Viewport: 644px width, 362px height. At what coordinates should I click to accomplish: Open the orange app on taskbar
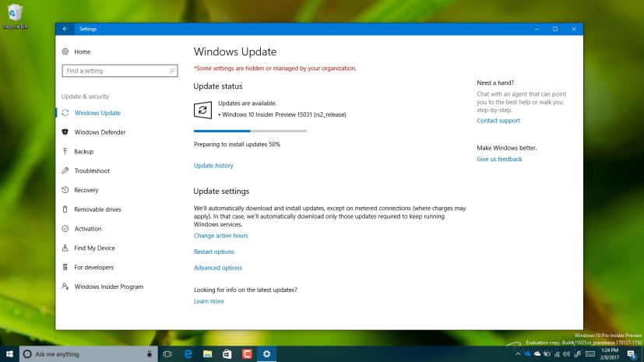point(247,353)
